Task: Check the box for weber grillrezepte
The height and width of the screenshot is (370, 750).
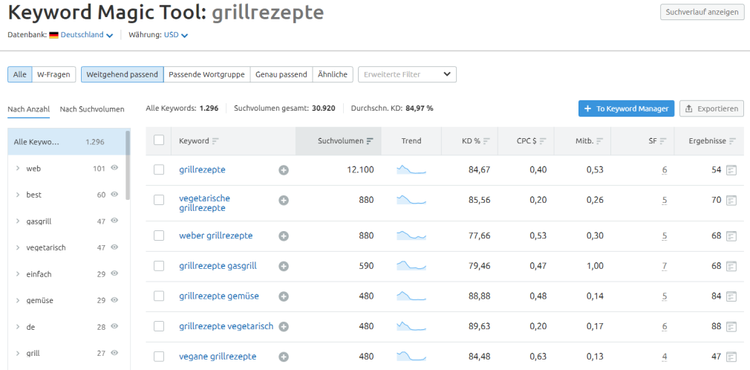Action: 159,235
